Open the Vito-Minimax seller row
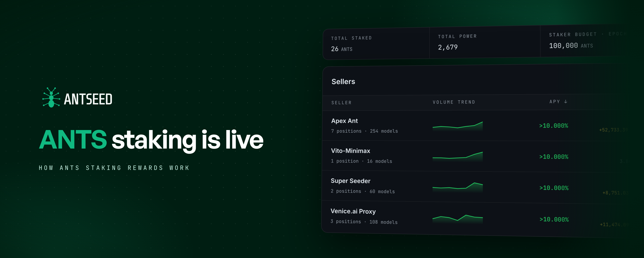 [475, 156]
